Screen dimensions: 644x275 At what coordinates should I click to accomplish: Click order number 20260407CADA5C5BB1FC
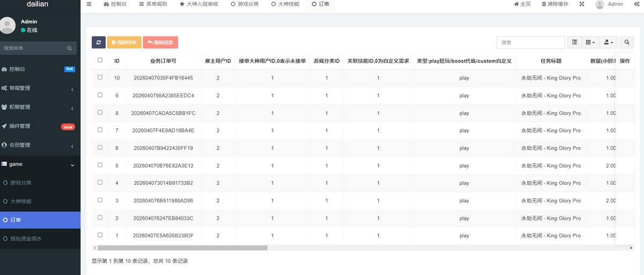click(x=163, y=113)
